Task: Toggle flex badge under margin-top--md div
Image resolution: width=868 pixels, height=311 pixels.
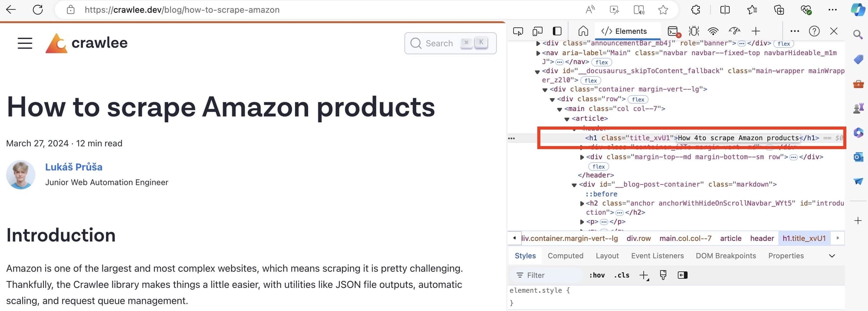Action: tap(598, 167)
